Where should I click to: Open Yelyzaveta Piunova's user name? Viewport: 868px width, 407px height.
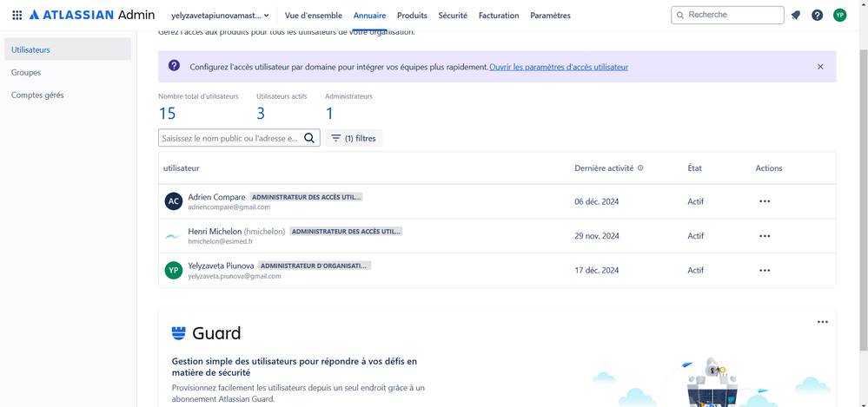point(221,266)
